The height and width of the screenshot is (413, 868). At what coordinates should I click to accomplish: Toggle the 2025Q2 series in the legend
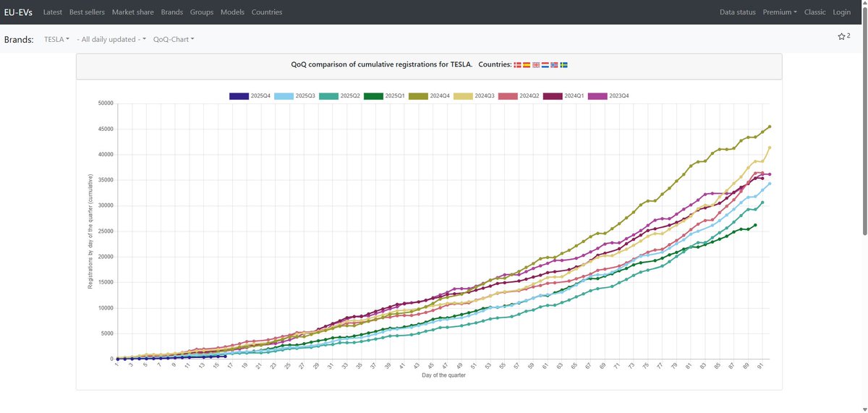(339, 96)
